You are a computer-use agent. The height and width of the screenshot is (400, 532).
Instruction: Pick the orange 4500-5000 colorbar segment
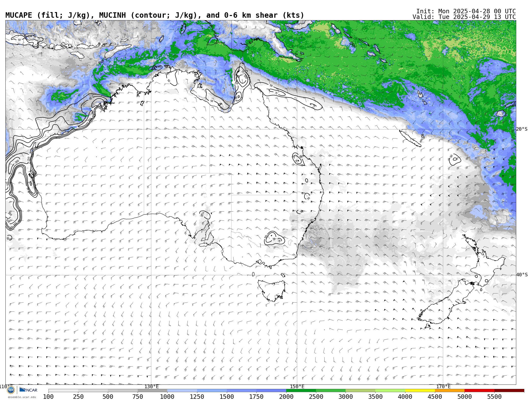tap(450, 391)
